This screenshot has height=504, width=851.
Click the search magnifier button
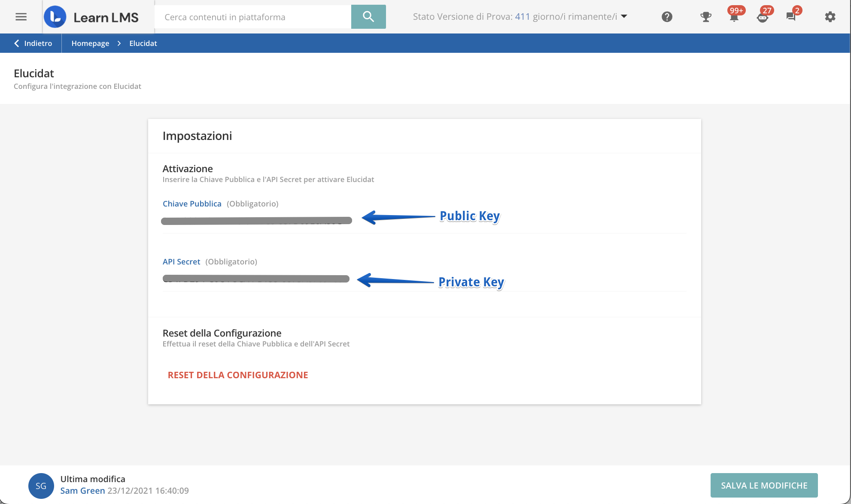click(x=368, y=17)
